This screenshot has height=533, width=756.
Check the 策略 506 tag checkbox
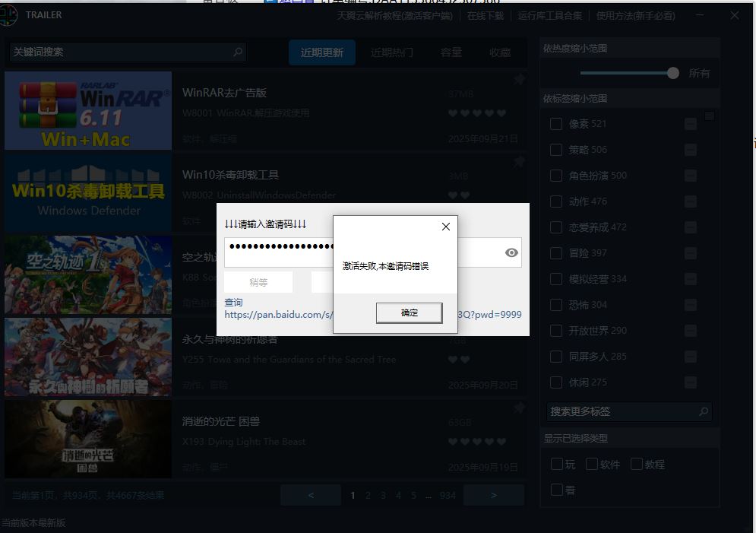(556, 150)
